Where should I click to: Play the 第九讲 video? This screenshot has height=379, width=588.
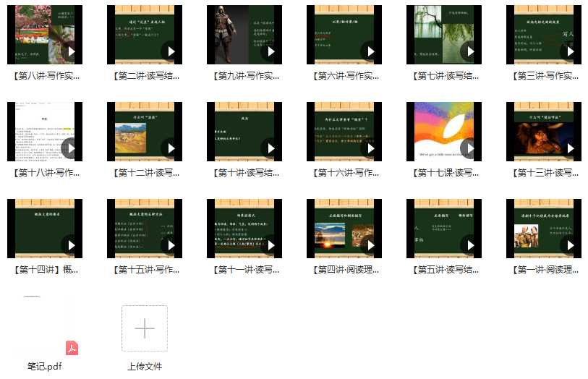coord(270,51)
